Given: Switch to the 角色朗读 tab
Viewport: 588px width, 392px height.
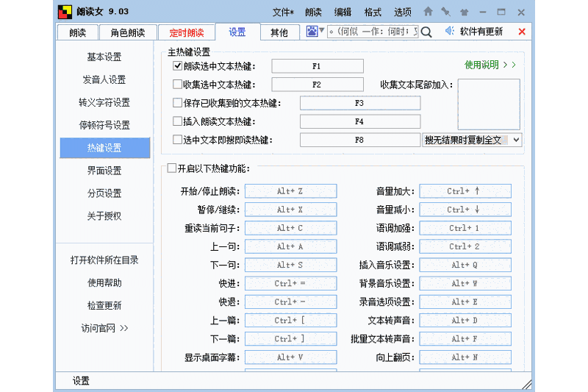Looking at the screenshot, I should 128,32.
